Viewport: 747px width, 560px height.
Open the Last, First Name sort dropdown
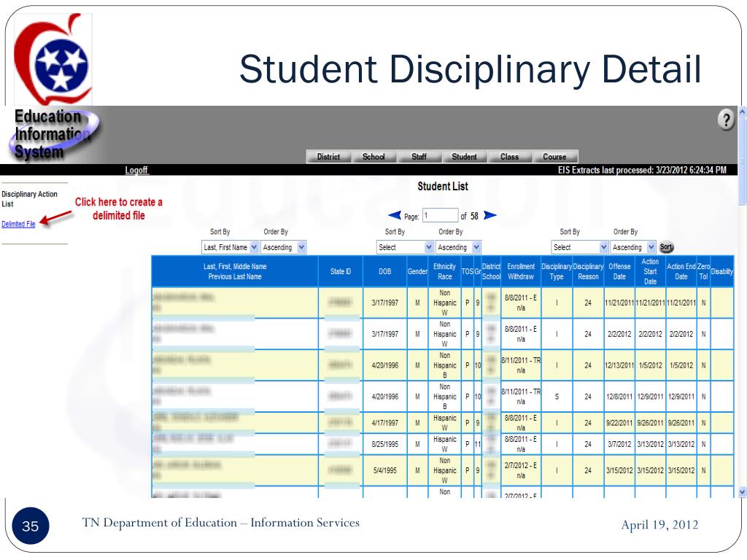[x=230, y=247]
